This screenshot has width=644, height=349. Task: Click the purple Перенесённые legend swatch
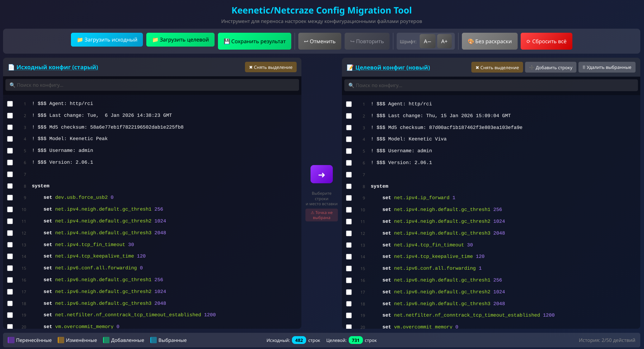click(x=11, y=340)
